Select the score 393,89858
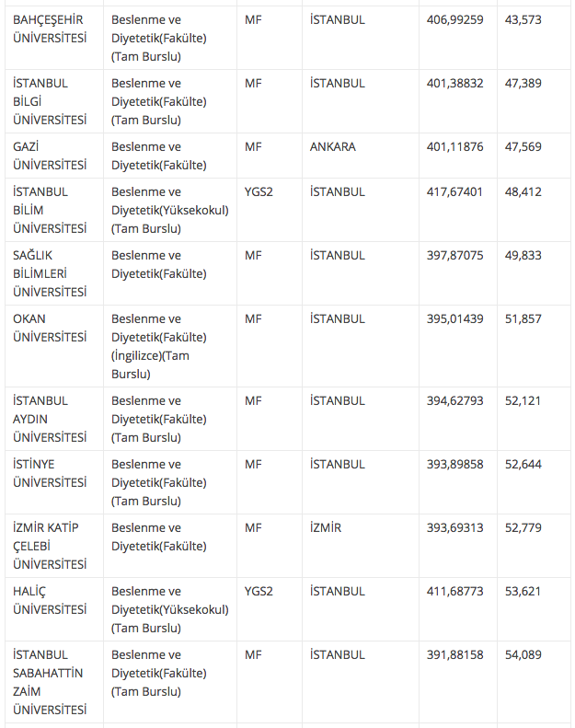Viewport: 575px width, 728px height. pyautogui.click(x=454, y=464)
